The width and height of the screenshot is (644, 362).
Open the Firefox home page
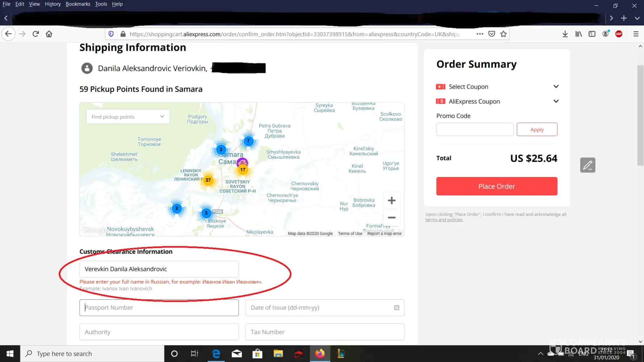coord(49,34)
